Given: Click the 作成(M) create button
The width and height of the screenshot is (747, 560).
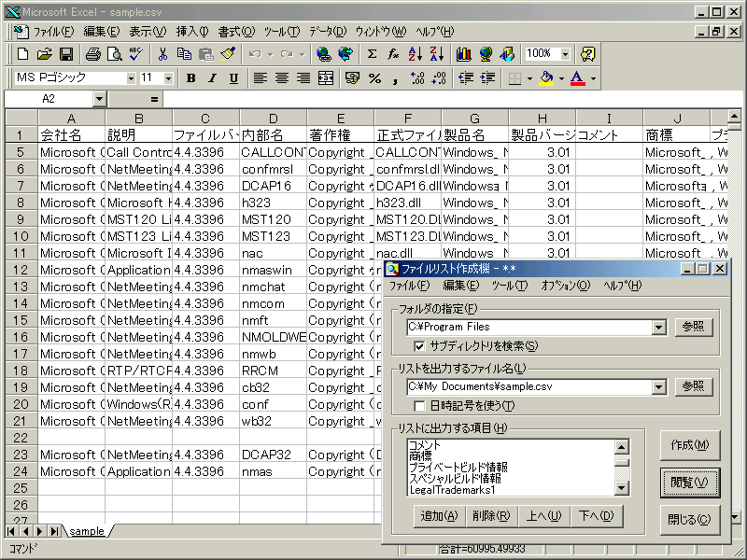Looking at the screenshot, I should click(689, 445).
